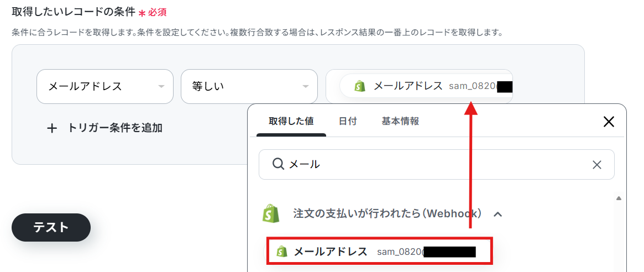644x272 pixels.
Task: Collapse the 注文の支払いが行われたら (Webhook) section
Action: point(498,214)
